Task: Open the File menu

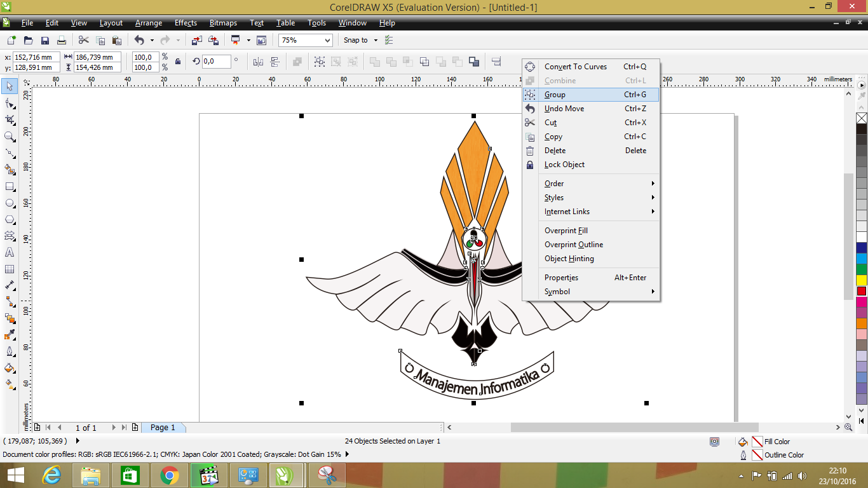Action: [x=27, y=23]
